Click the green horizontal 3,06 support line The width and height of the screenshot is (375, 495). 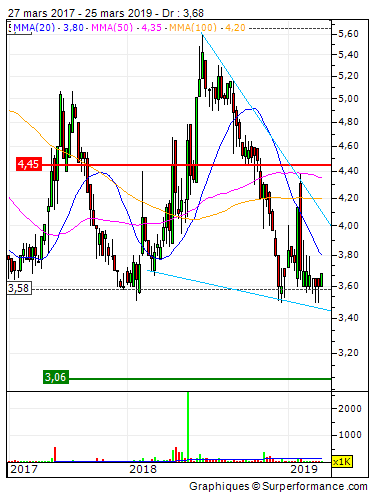tap(200, 379)
